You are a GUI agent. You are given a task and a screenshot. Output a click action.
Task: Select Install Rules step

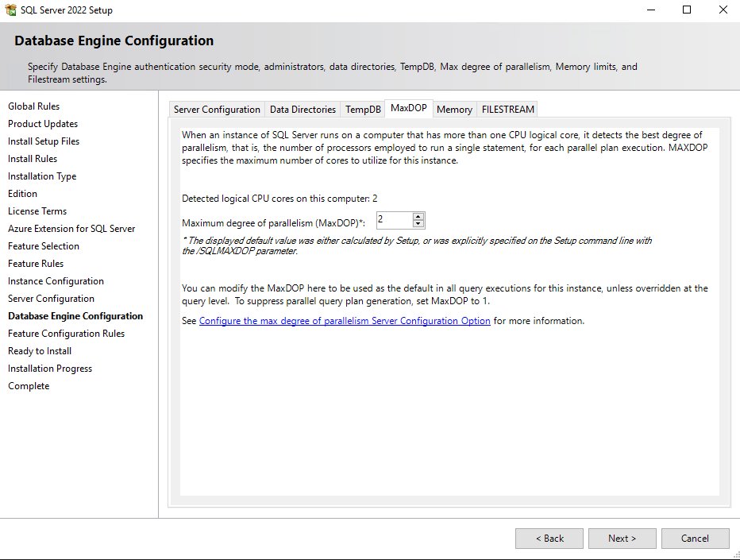coord(33,159)
